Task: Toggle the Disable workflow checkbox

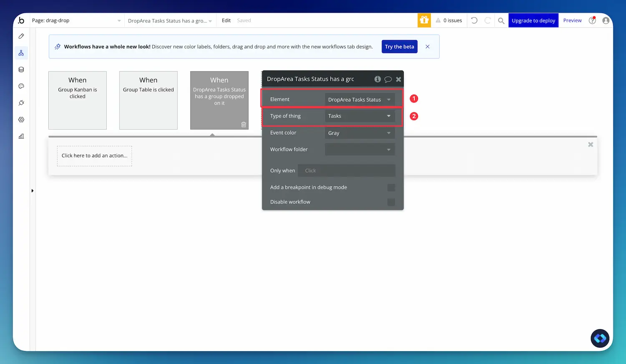Action: 391,202
